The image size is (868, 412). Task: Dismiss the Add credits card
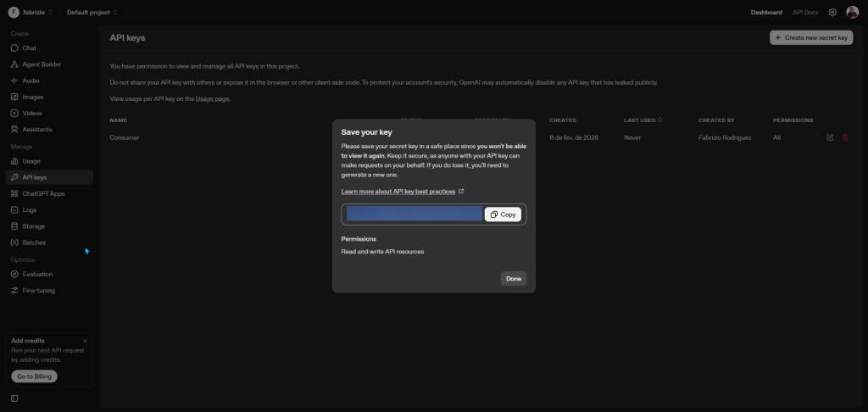coord(85,341)
